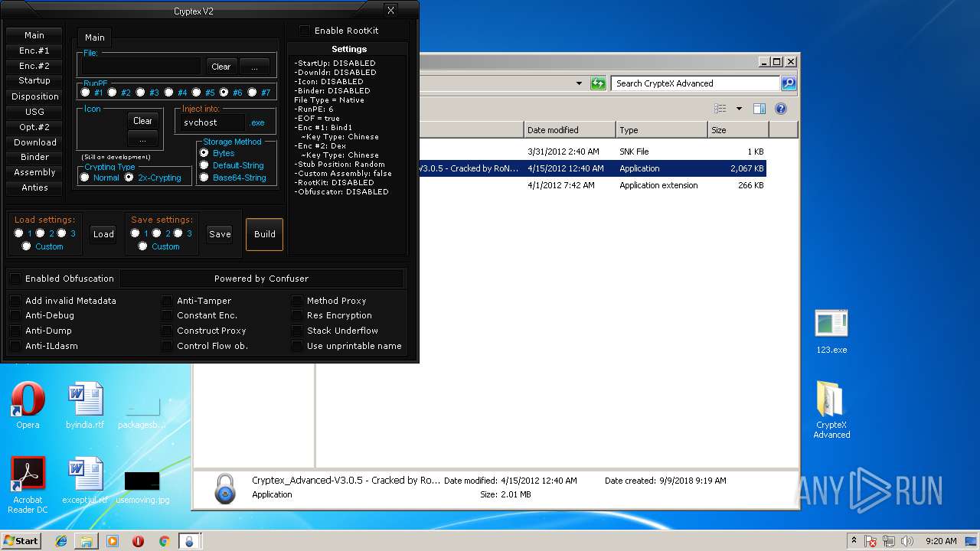
Task: Check Use unprintable name option
Action: 297,346
